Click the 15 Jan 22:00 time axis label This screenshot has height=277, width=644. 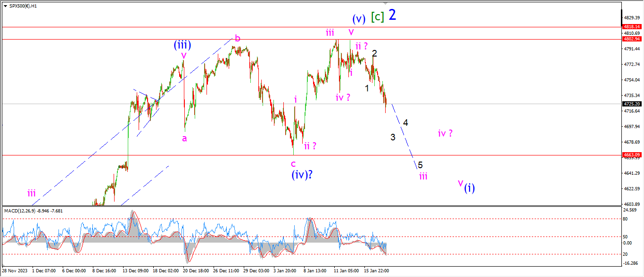tap(376, 271)
